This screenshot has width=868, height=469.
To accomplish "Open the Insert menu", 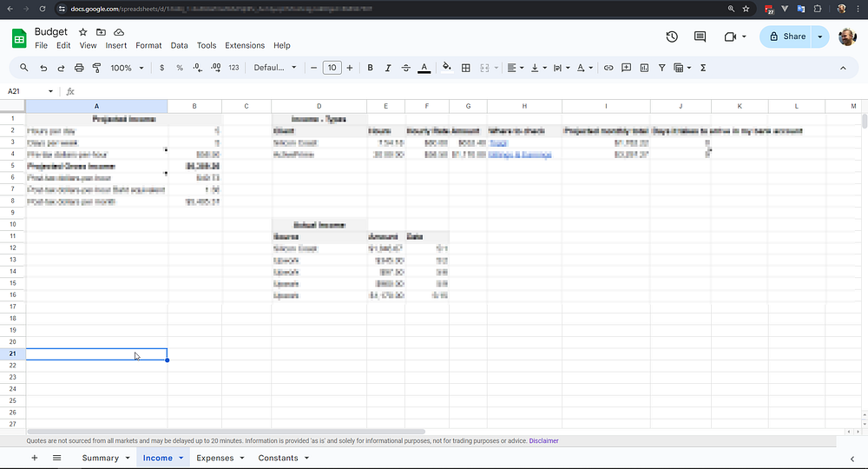I will (x=116, y=45).
